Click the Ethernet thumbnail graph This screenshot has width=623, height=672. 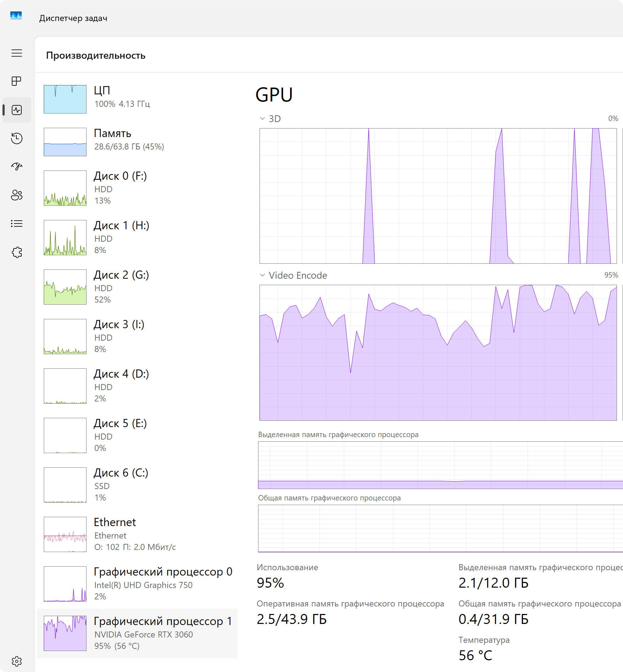(x=65, y=534)
